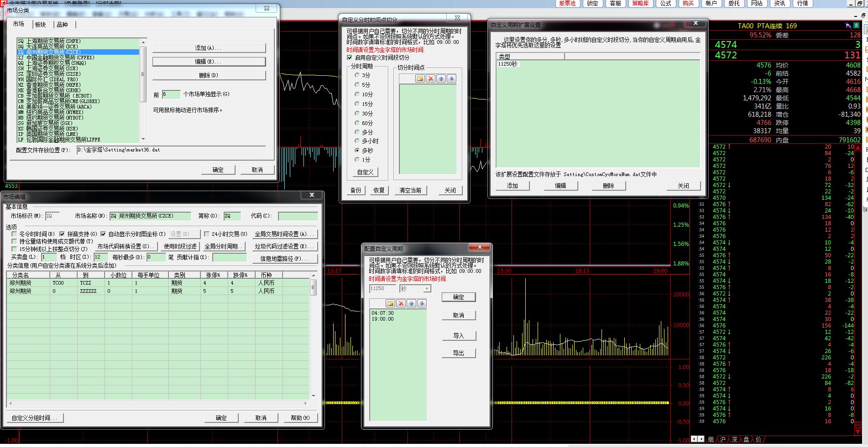
Task: Click move-down arrow icon in 切分时间点 toolbar
Action: [451, 79]
